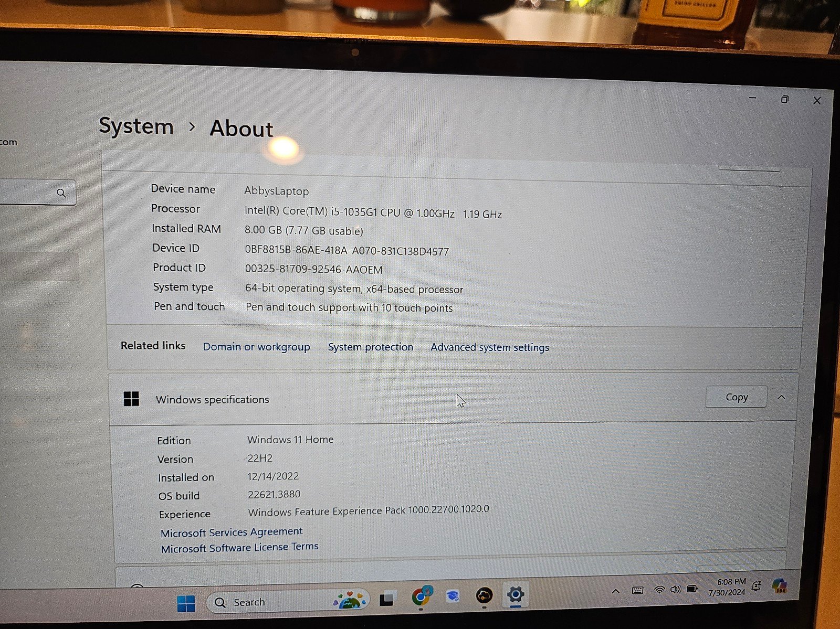This screenshot has height=629, width=840.
Task: Launch Google Chrome from the taskbar
Action: [x=421, y=596]
